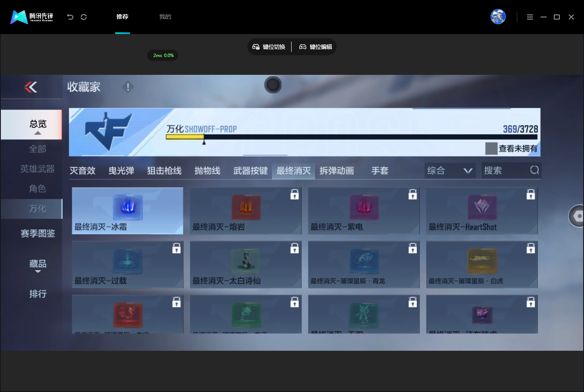Viewport: 584px width, 392px height.
Task: Switch to the 推荐 tab
Action: pos(122,17)
